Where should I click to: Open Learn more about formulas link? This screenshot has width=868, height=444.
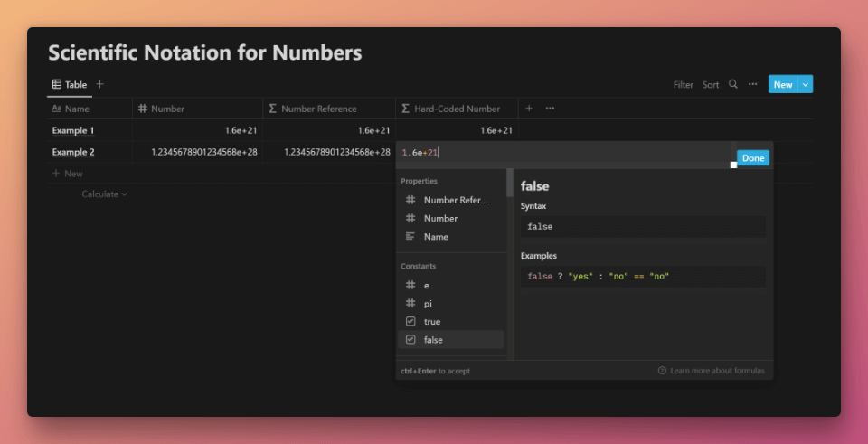[x=712, y=371]
